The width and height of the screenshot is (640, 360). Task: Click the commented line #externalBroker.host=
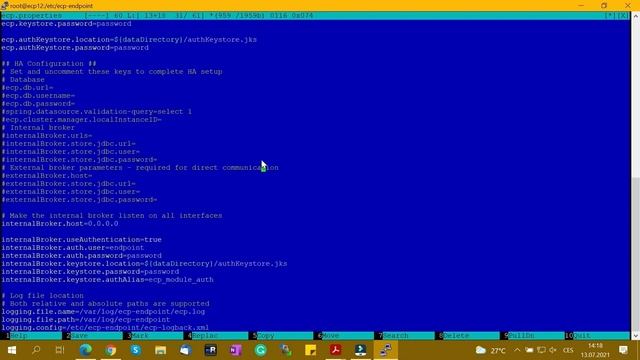coord(47,176)
